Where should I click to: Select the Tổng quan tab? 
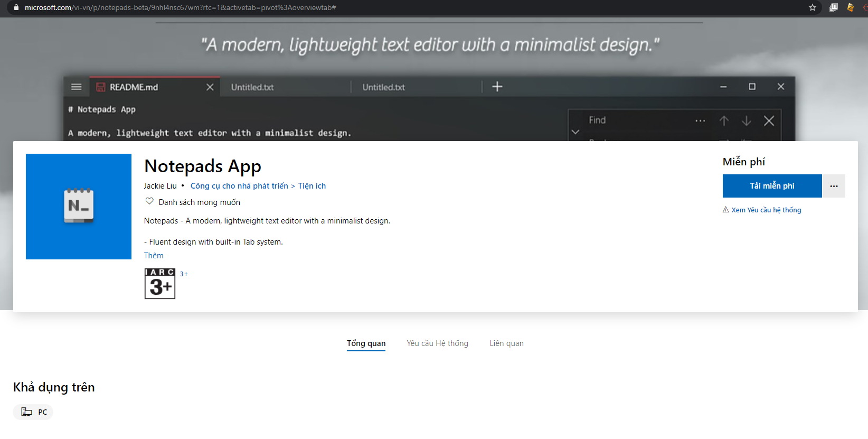[366, 343]
